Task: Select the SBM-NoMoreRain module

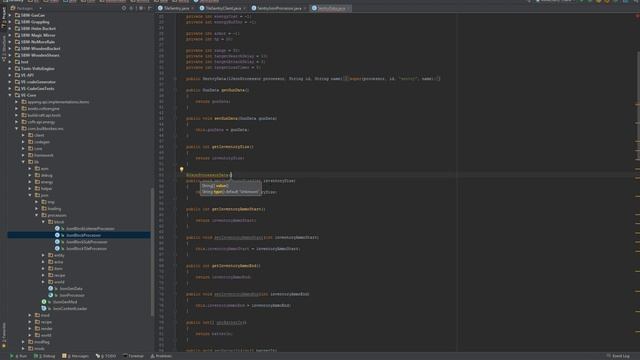Action: click(38, 42)
